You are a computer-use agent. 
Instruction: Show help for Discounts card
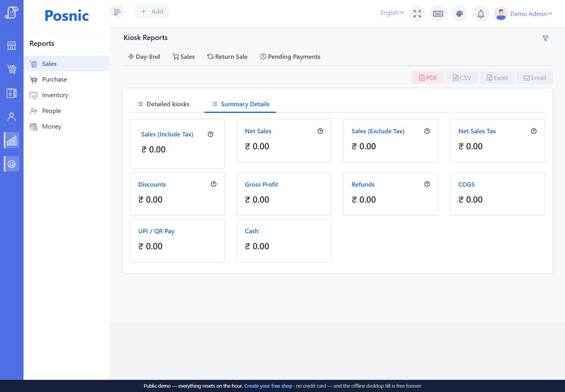[213, 184]
